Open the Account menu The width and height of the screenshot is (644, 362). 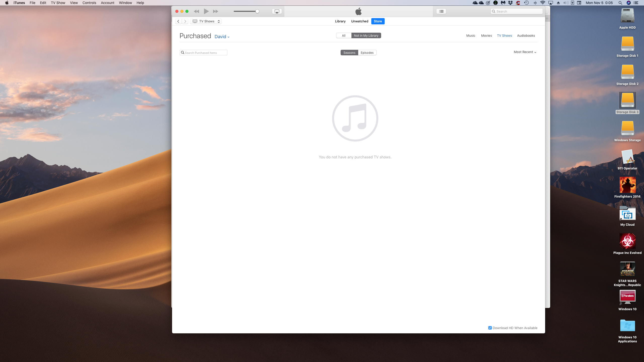[107, 3]
